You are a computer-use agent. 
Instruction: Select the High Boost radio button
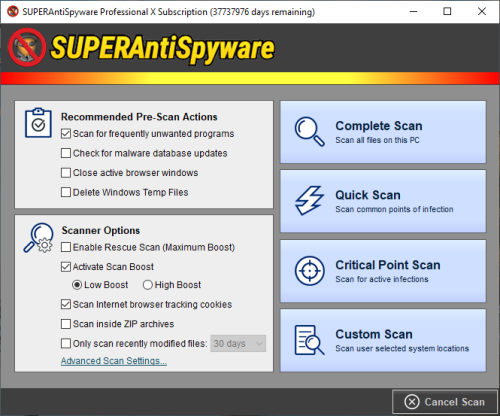click(x=147, y=285)
